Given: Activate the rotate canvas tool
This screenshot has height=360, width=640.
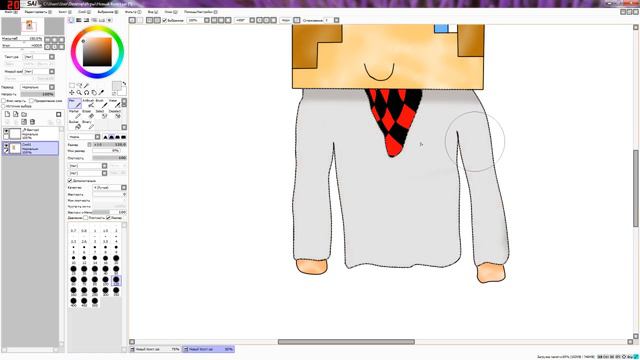Looking at the screenshot, I should pos(87,93).
